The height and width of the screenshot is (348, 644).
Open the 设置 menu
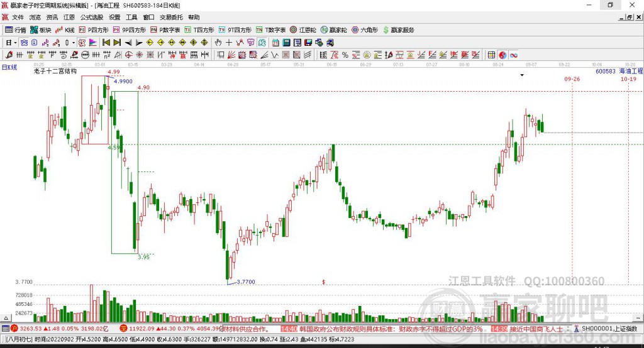(x=114, y=17)
